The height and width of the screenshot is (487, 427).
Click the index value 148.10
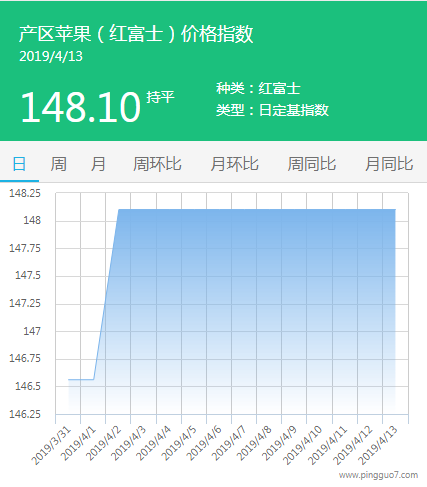tap(81, 107)
